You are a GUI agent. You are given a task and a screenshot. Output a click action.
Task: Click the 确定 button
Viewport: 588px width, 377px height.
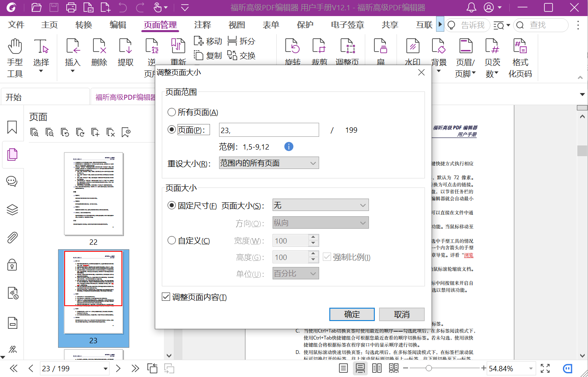(352, 314)
